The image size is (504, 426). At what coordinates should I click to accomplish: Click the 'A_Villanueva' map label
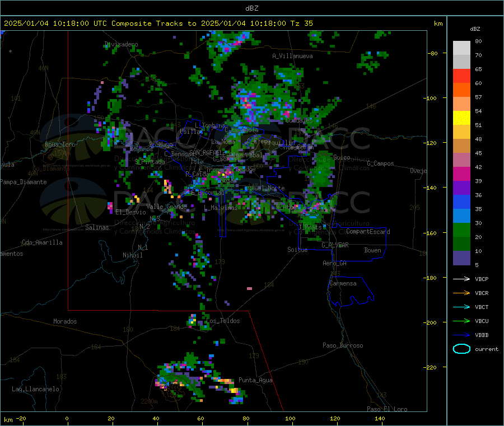[x=292, y=56]
